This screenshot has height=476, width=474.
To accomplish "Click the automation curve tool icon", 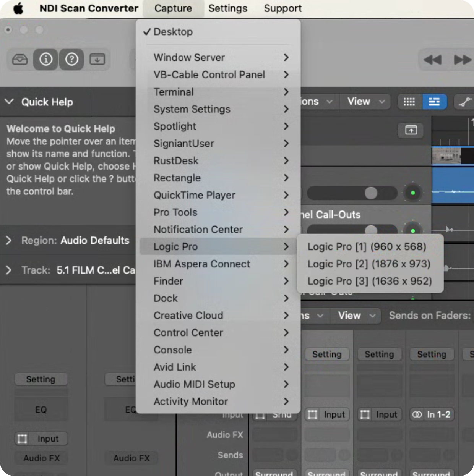I will 464,102.
